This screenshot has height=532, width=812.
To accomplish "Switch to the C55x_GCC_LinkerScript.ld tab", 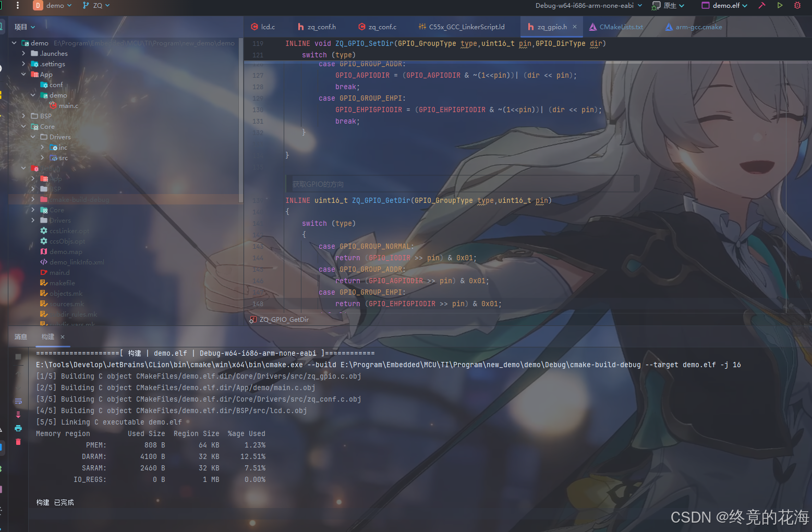I will [x=462, y=27].
